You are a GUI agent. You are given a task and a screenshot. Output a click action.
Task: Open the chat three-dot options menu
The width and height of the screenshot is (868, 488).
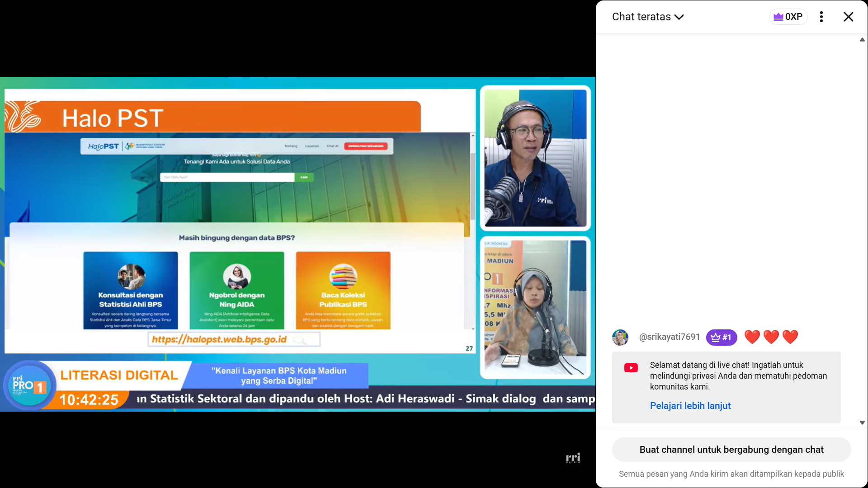pyautogui.click(x=821, y=17)
